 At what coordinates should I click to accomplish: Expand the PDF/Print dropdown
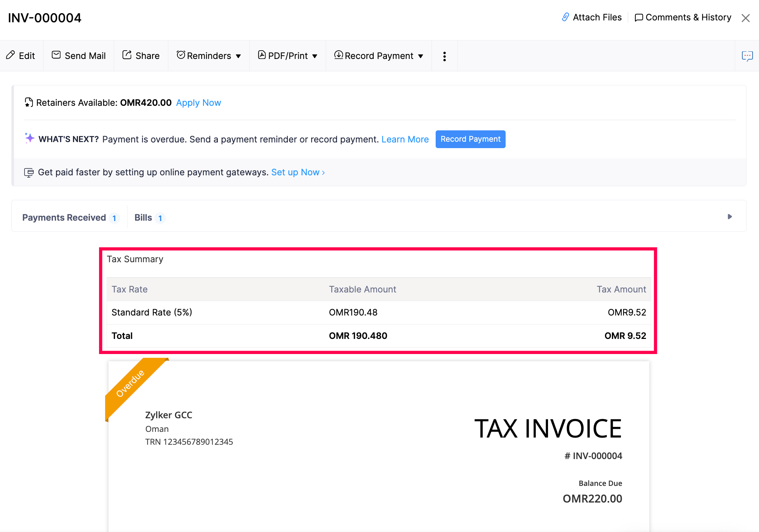315,56
